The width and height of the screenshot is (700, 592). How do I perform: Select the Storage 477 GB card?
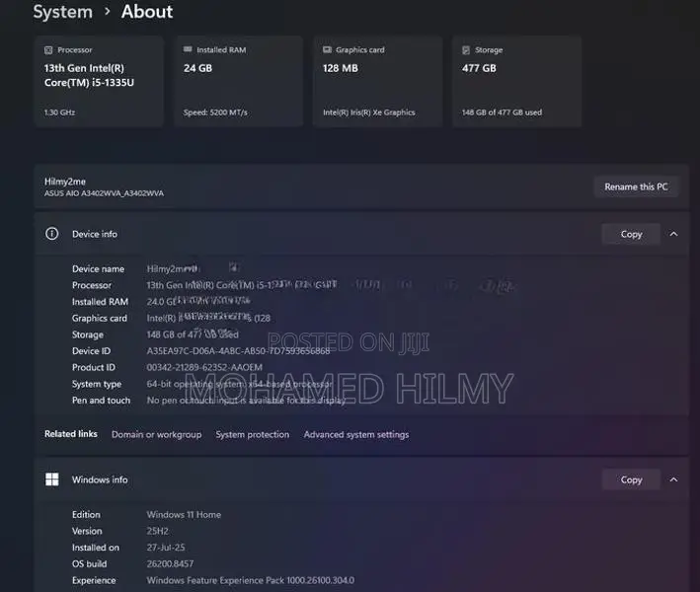(517, 81)
